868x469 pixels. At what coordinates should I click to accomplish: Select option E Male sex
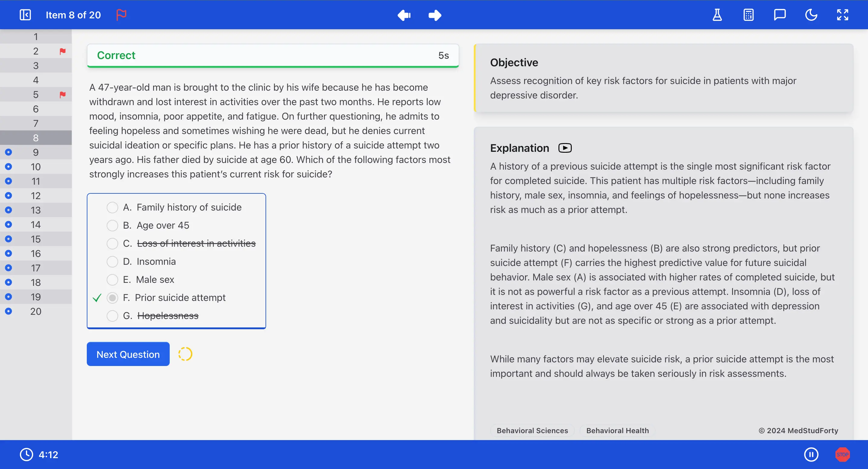click(112, 280)
